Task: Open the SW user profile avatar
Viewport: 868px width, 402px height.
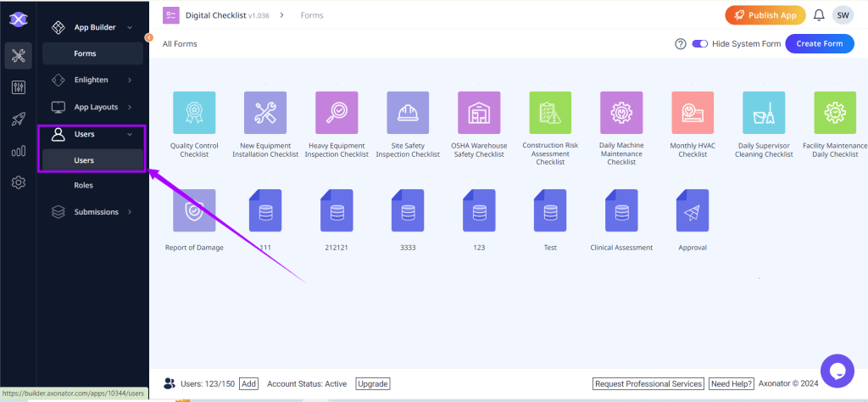Action: coord(843,15)
